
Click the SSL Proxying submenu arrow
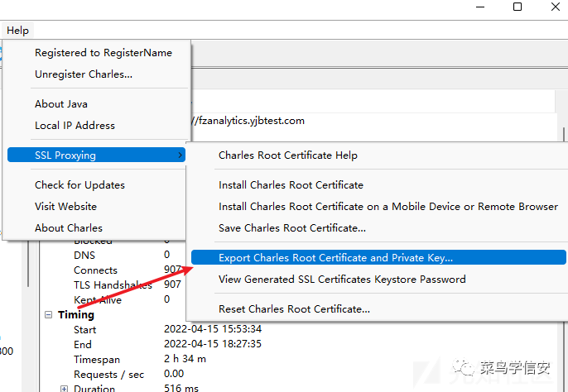click(180, 155)
